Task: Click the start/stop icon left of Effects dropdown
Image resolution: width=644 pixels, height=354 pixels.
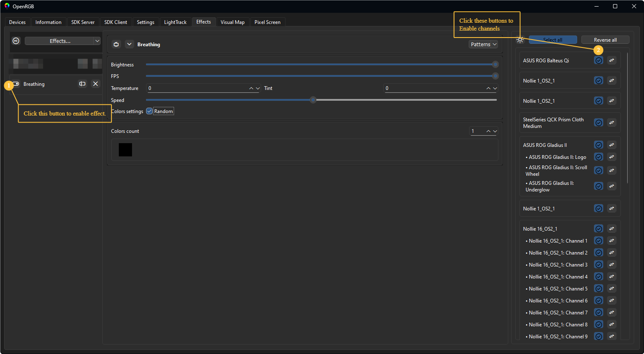Action: [16, 41]
